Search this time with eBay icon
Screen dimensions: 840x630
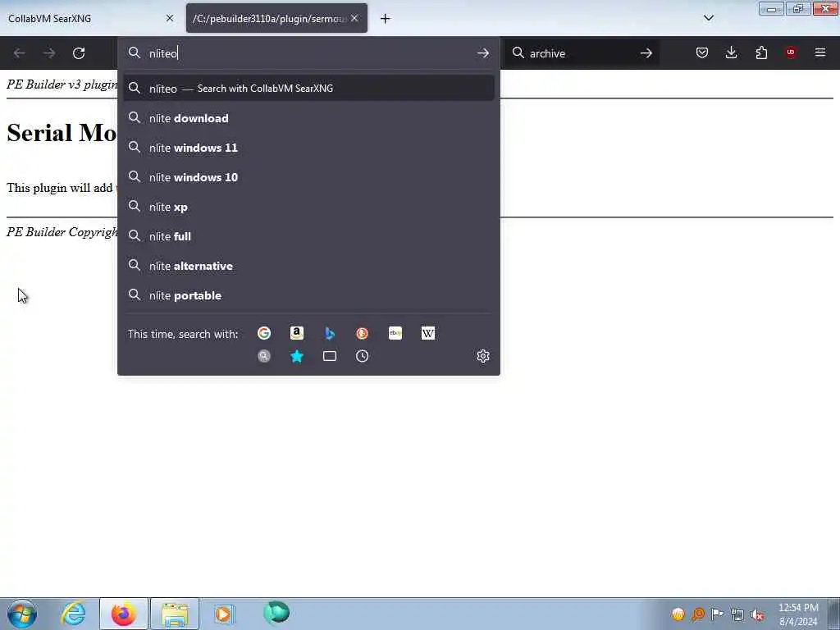pyautogui.click(x=395, y=333)
